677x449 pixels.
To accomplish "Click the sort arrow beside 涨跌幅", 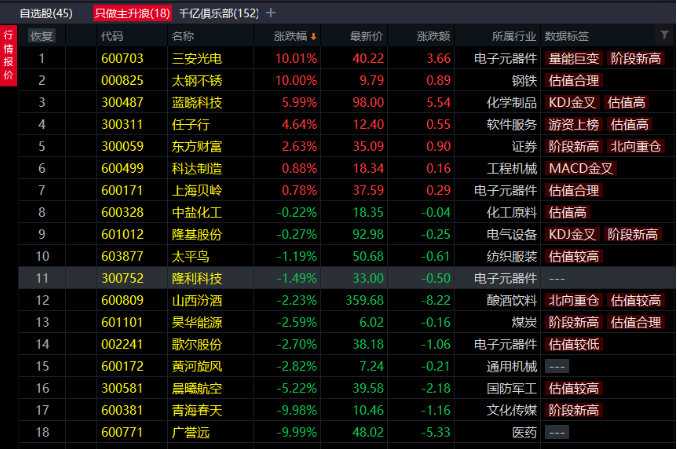I will 314,36.
